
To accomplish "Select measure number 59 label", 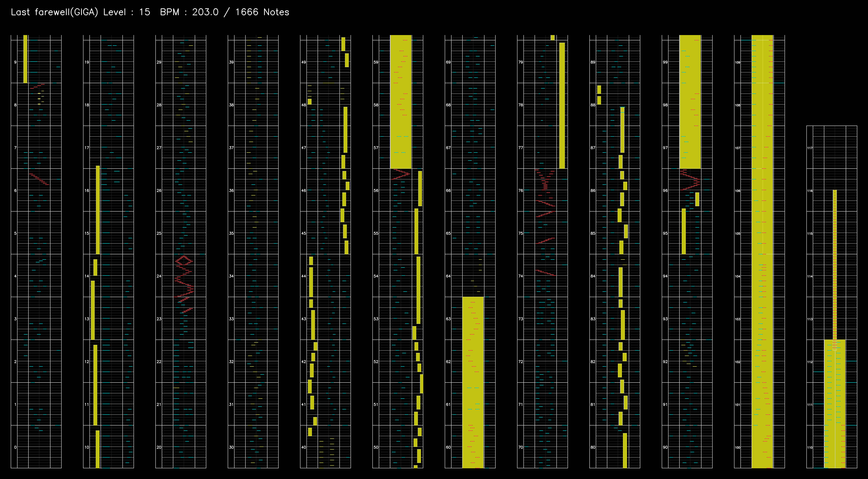I will (376, 62).
